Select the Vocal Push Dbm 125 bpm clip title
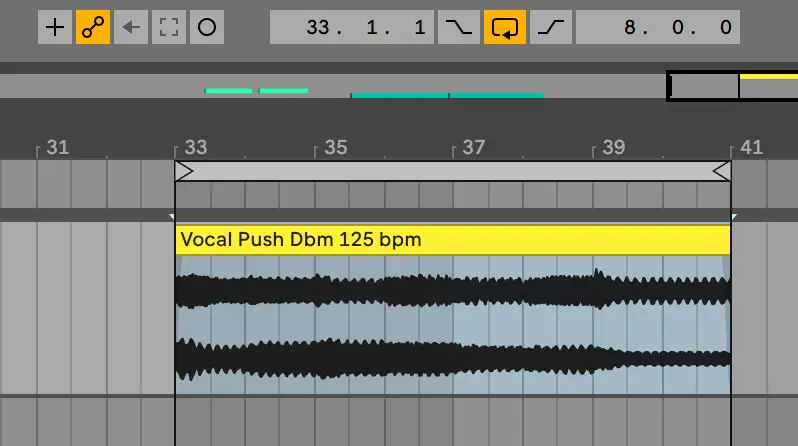This screenshot has height=446, width=798. pyautogui.click(x=301, y=240)
